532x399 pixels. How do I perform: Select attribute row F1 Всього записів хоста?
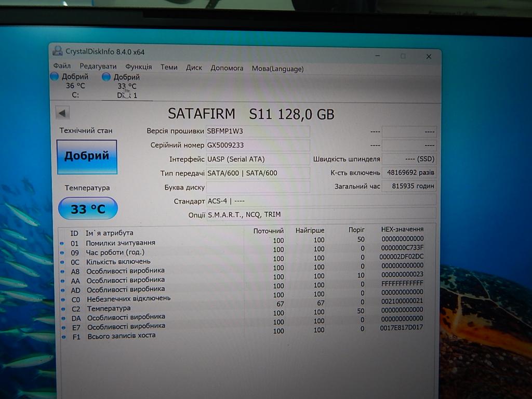(x=242, y=333)
